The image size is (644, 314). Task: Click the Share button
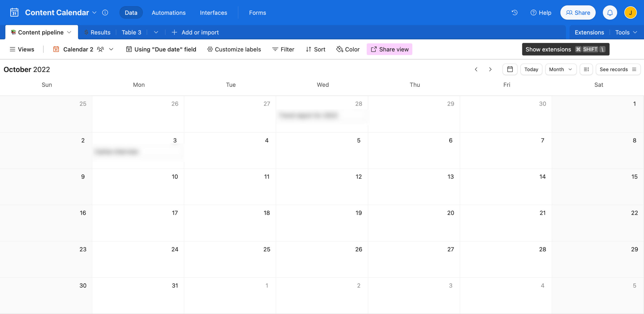578,13
